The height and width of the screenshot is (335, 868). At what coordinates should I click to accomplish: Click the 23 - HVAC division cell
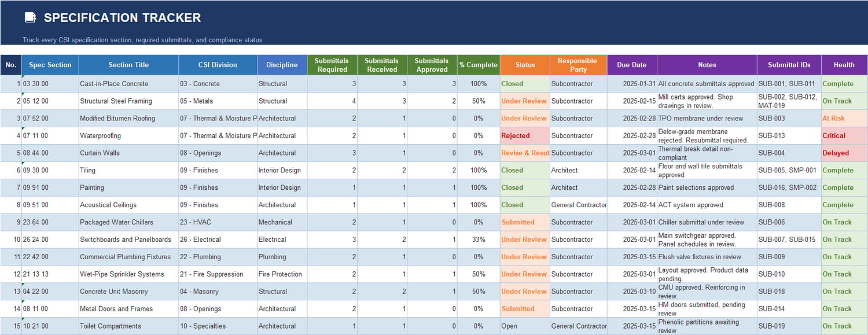tap(218, 222)
